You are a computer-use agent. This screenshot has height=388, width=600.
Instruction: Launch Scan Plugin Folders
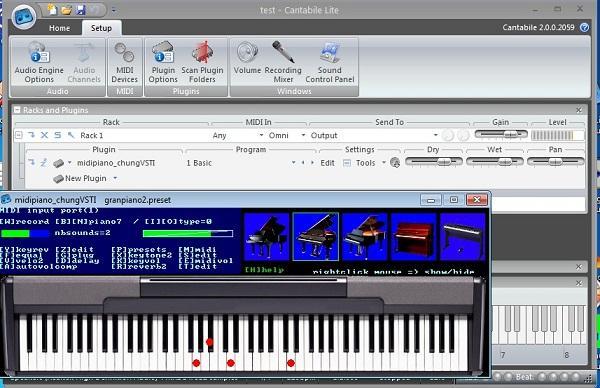pyautogui.click(x=202, y=62)
